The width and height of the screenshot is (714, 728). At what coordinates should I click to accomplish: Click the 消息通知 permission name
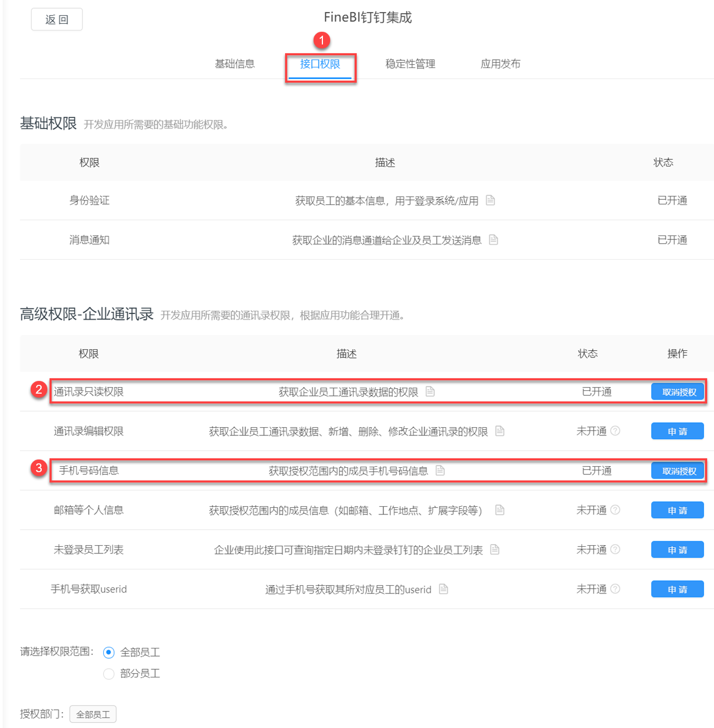click(x=89, y=240)
